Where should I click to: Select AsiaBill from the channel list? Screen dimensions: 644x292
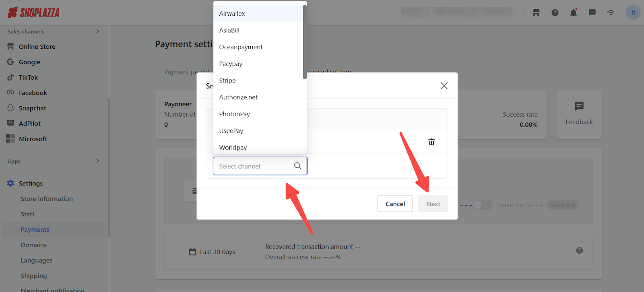click(x=258, y=30)
